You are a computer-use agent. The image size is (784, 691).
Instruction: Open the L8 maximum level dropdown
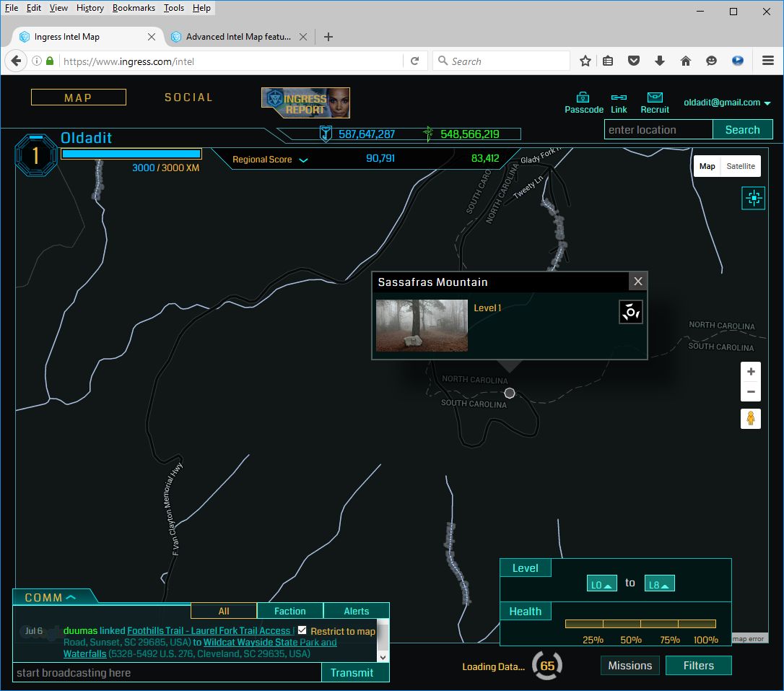659,583
